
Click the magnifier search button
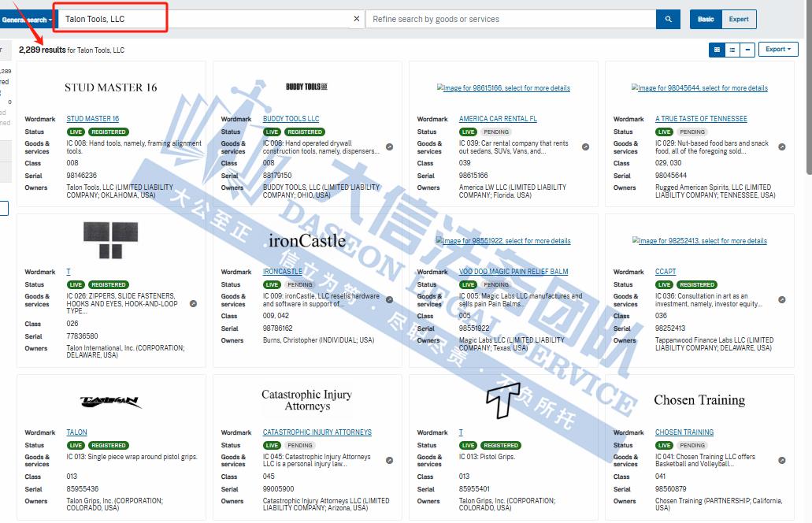pyautogui.click(x=668, y=19)
